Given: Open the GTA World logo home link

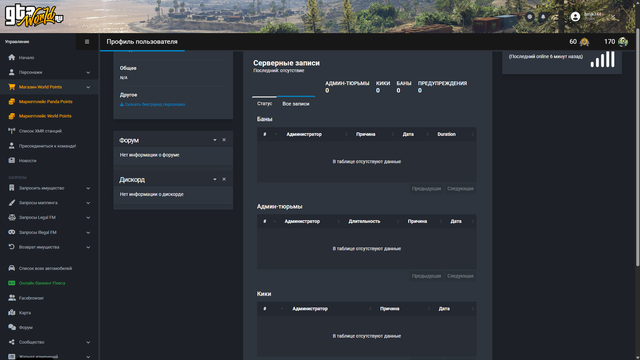Looking at the screenshot, I should 34,16.
